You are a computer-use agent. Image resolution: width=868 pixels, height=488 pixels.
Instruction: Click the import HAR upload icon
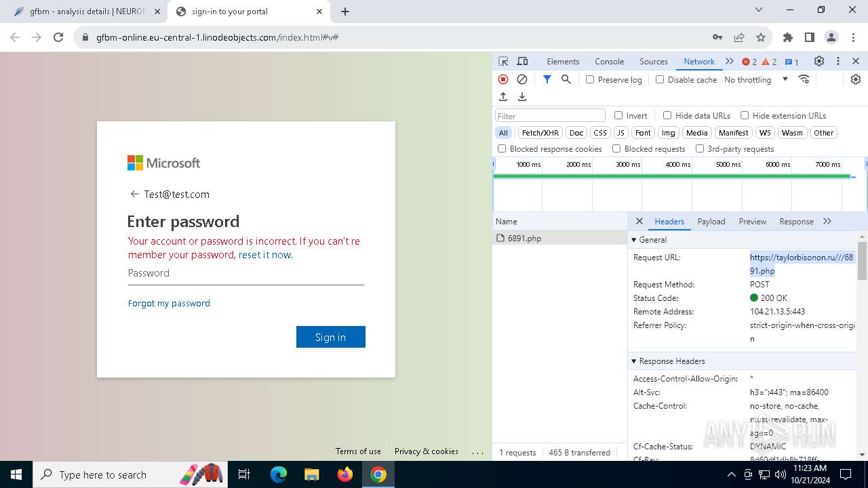503,97
